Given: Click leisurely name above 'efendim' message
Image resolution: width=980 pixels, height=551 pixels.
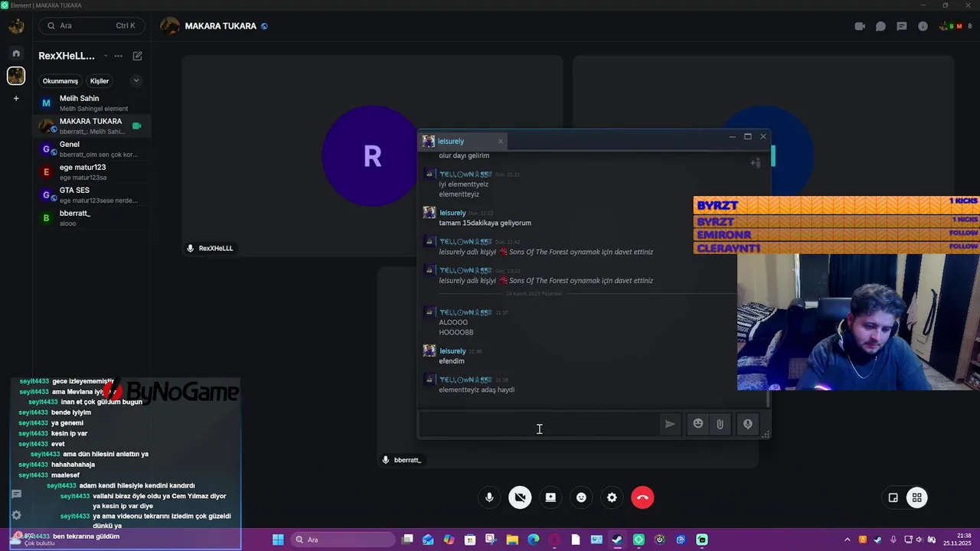Looking at the screenshot, I should click(x=452, y=351).
